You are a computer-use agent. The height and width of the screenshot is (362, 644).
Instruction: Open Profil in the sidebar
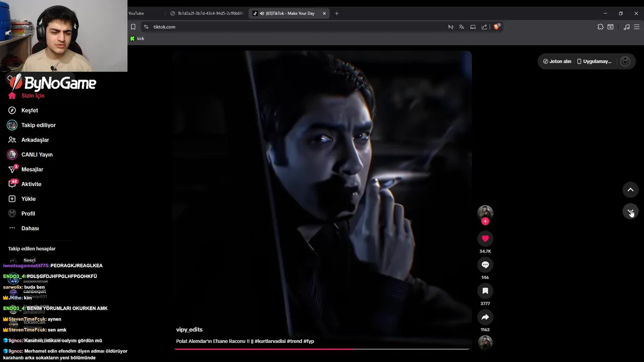pyautogui.click(x=28, y=214)
